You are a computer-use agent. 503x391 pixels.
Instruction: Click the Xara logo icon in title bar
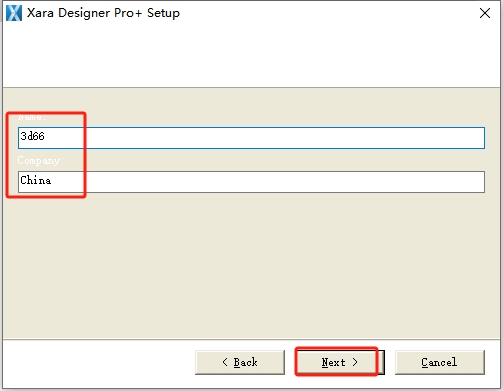14,13
